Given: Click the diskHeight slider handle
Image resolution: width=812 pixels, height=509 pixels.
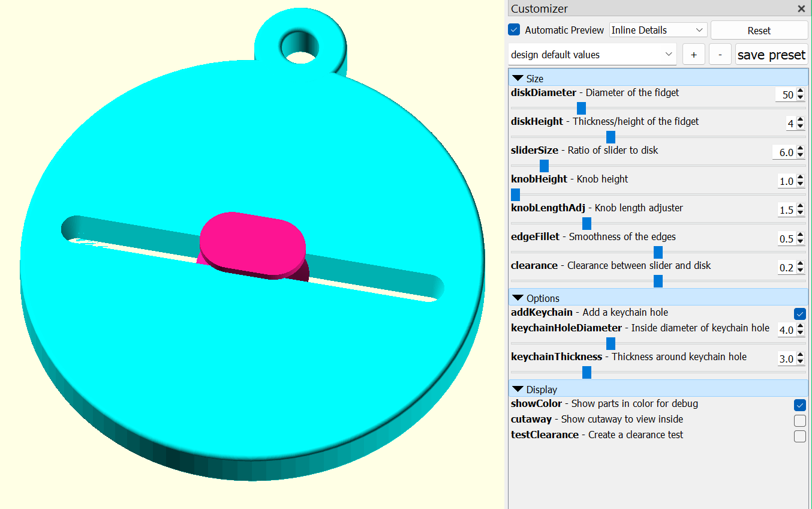Looking at the screenshot, I should [x=610, y=137].
